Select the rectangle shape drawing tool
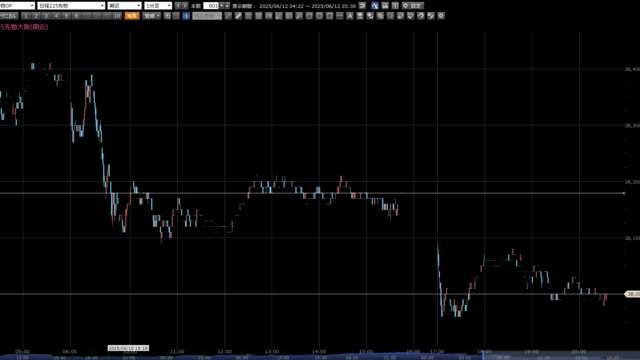The image size is (640, 360). 329,16
